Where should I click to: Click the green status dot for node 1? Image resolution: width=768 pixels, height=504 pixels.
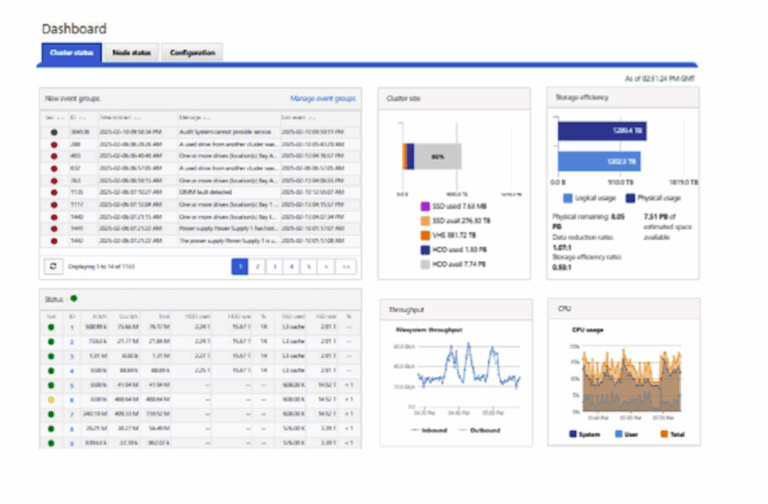click(x=50, y=328)
